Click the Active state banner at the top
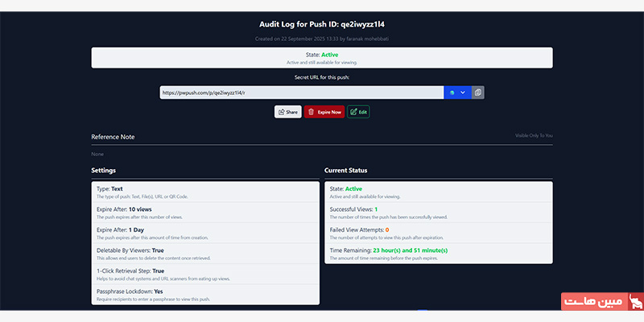The width and height of the screenshot is (644, 322). pyautogui.click(x=322, y=57)
